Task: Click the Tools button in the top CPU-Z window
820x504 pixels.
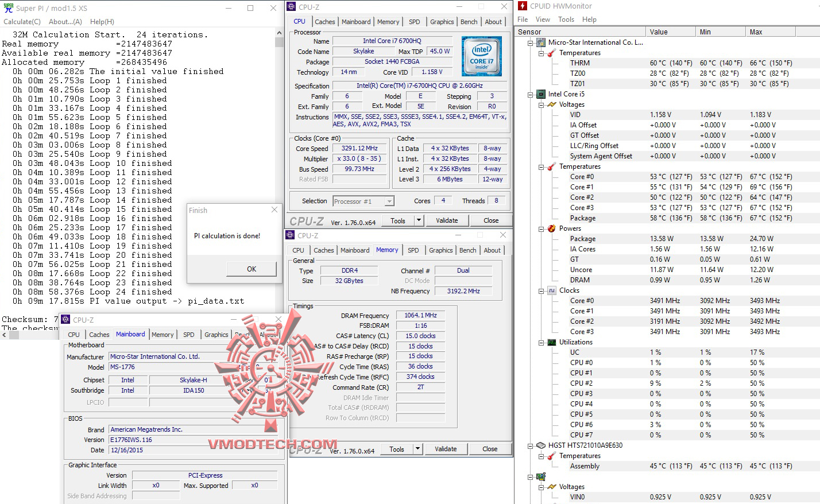Action: (x=398, y=220)
